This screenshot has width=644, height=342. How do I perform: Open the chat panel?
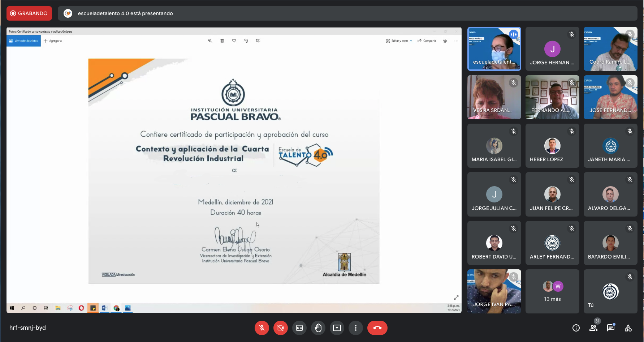click(x=611, y=328)
